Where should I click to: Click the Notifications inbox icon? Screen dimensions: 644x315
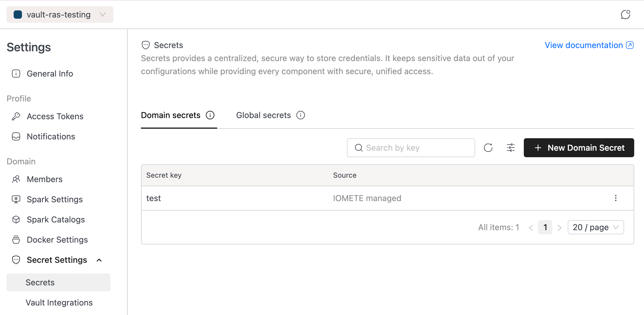16,136
